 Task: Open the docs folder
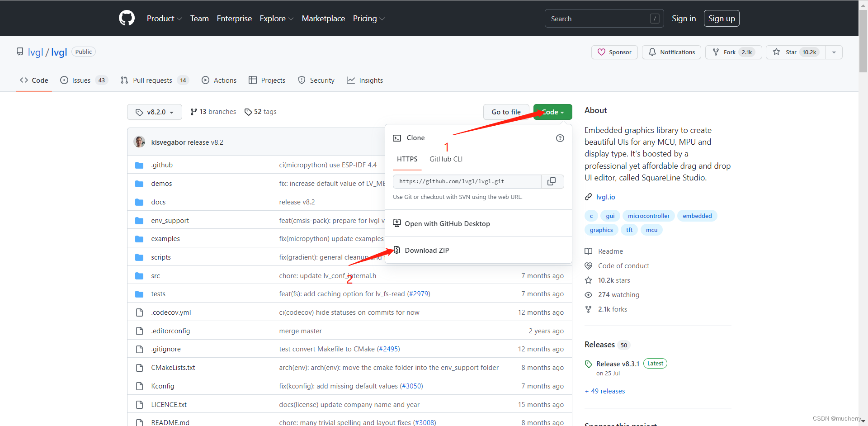pos(158,202)
